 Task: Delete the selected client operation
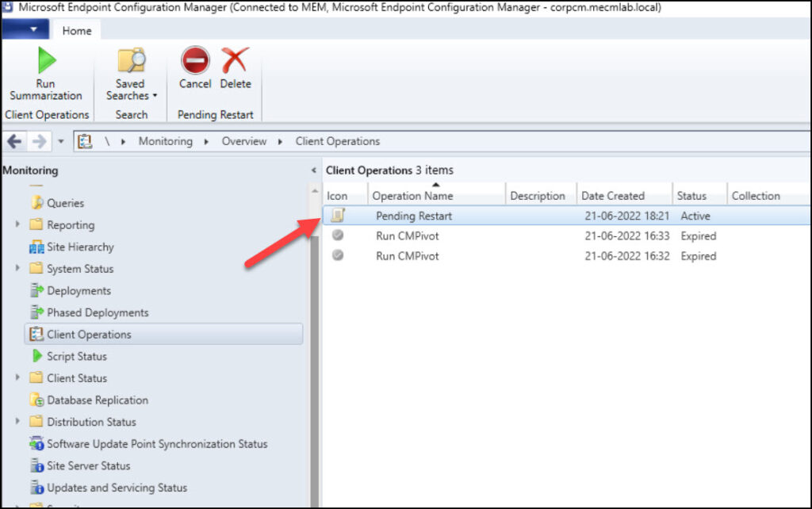[x=235, y=68]
